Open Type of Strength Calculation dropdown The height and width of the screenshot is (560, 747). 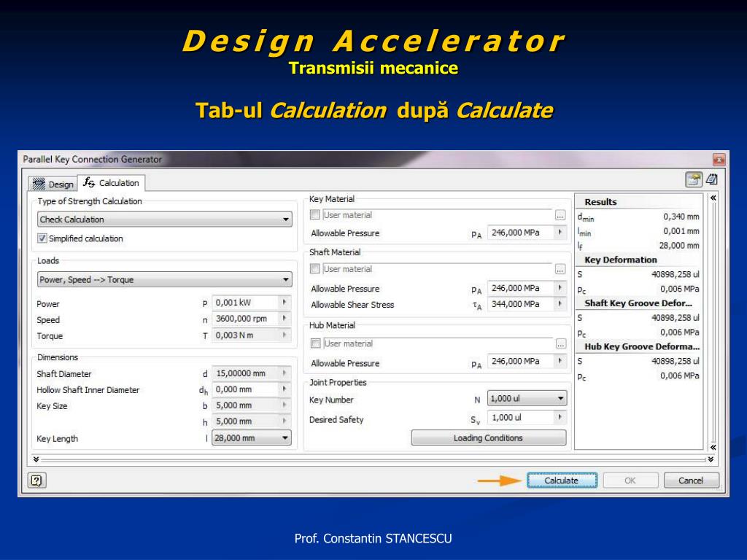click(x=164, y=219)
